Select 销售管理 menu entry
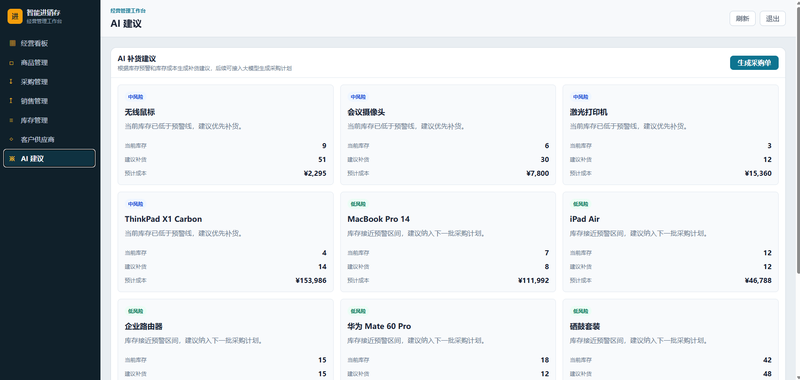Viewport: 800px width, 380px height. point(49,101)
